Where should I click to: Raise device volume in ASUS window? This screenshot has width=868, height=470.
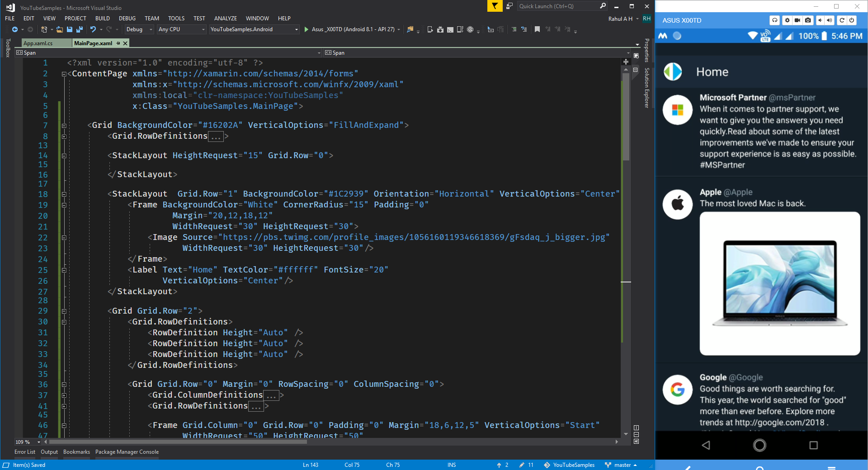coord(830,20)
